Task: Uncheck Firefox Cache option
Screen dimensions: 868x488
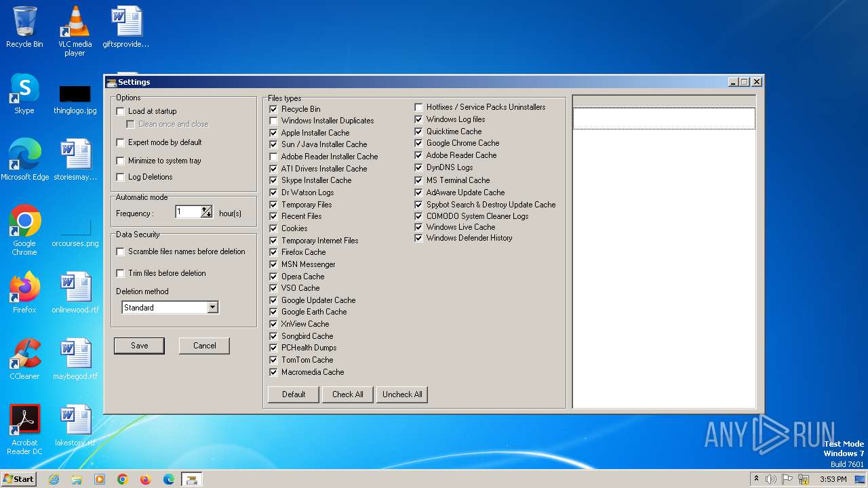Action: 273,252
